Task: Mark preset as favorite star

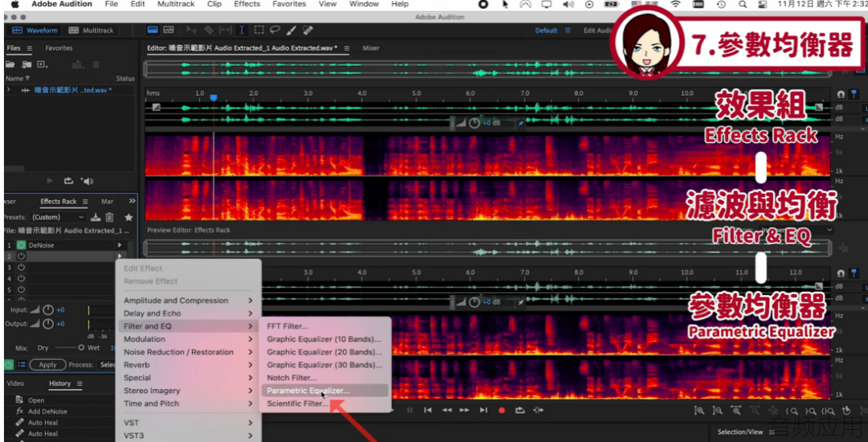Action: (x=129, y=218)
